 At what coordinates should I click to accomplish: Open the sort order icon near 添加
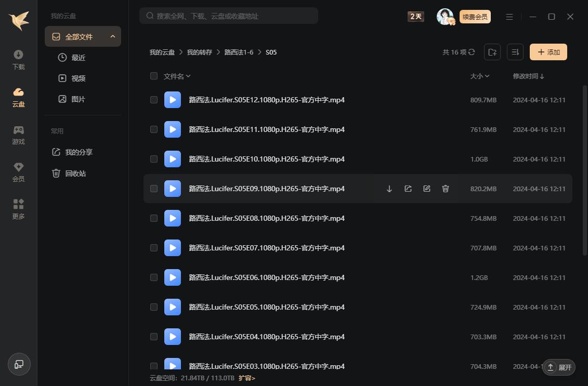tap(515, 52)
